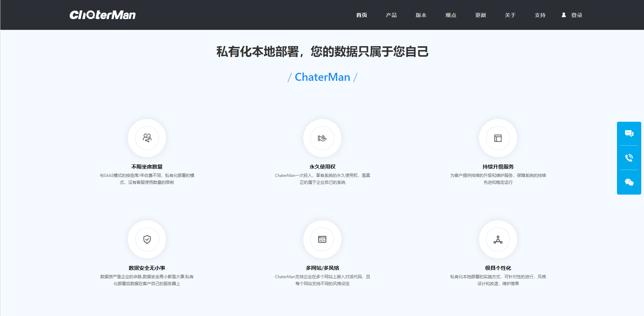Click the 数据安全无小事 shield icon
Screen dimensions: 644x316
[147, 239]
